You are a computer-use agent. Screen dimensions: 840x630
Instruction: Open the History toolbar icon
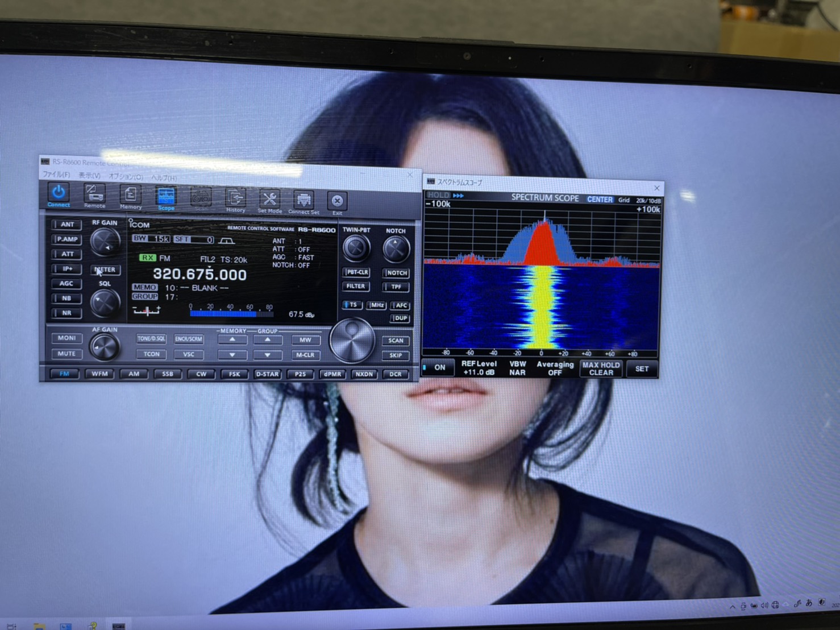point(235,200)
